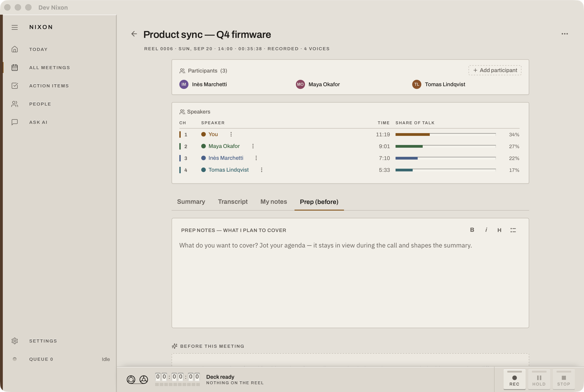This screenshot has height=392, width=584.
Task: Click Maya Okafor's MO avatar
Action: click(300, 84)
